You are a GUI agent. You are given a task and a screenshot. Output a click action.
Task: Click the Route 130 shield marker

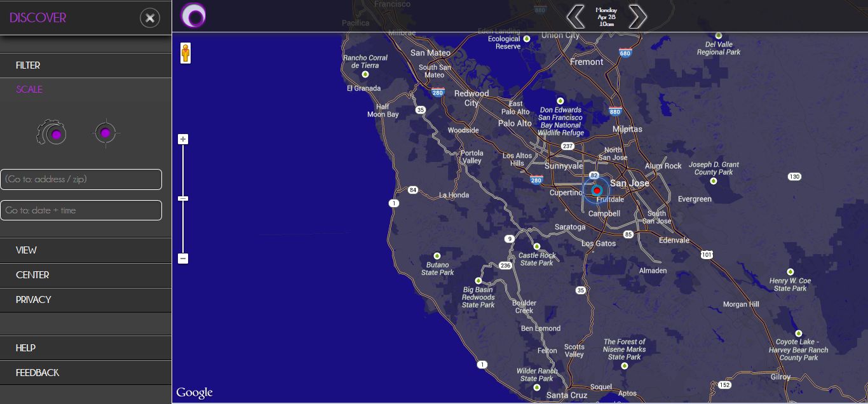[794, 176]
